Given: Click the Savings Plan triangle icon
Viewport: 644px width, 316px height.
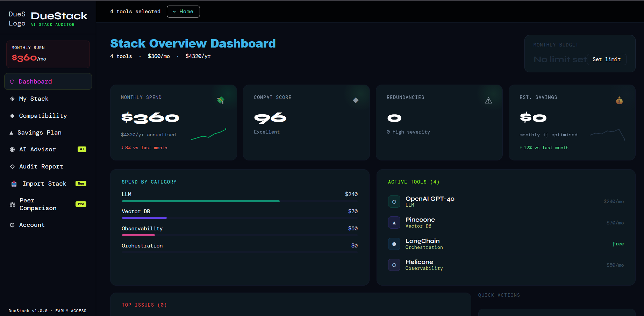Looking at the screenshot, I should click(x=11, y=133).
